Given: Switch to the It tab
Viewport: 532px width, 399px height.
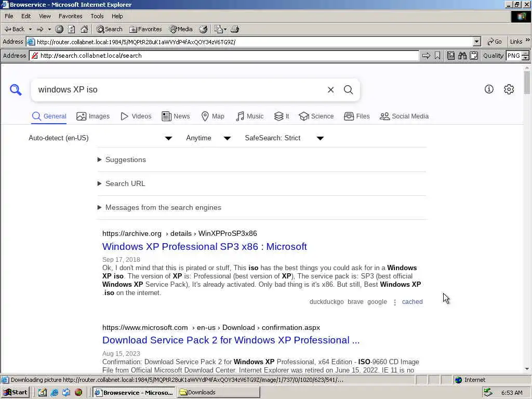Looking at the screenshot, I should [282, 116].
